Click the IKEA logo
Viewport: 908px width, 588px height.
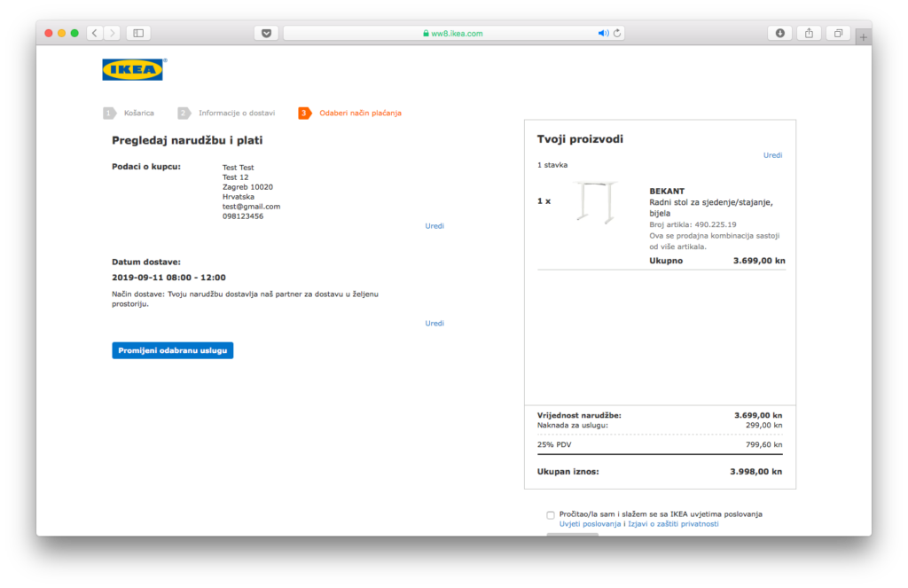tap(133, 69)
